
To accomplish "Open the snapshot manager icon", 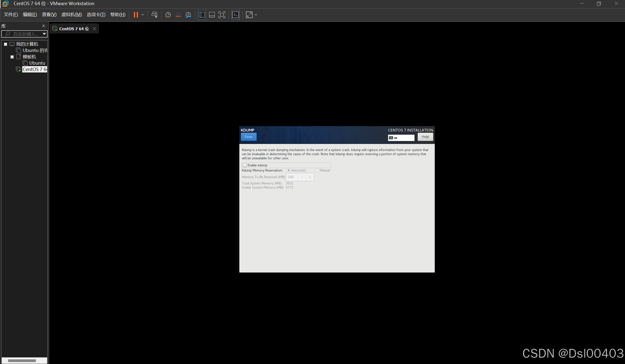I will (188, 15).
